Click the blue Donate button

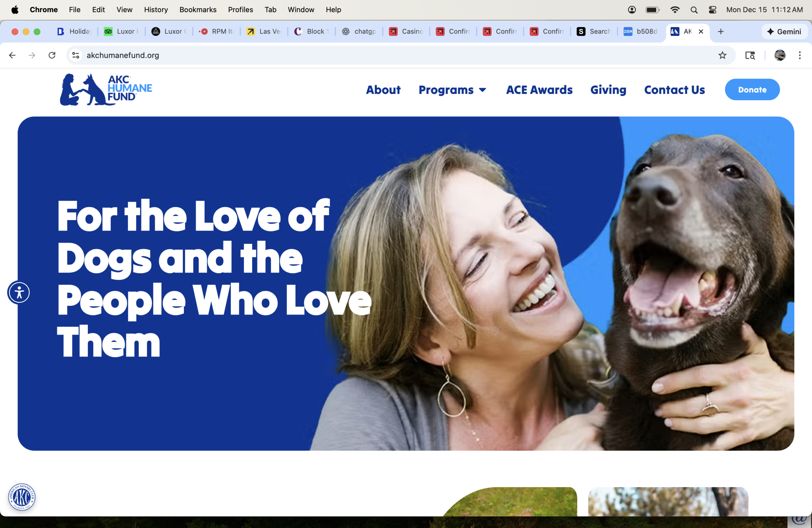coord(752,90)
